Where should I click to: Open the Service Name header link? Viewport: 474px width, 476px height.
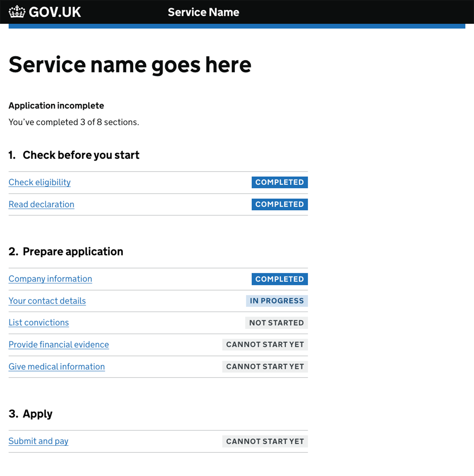coord(203,12)
